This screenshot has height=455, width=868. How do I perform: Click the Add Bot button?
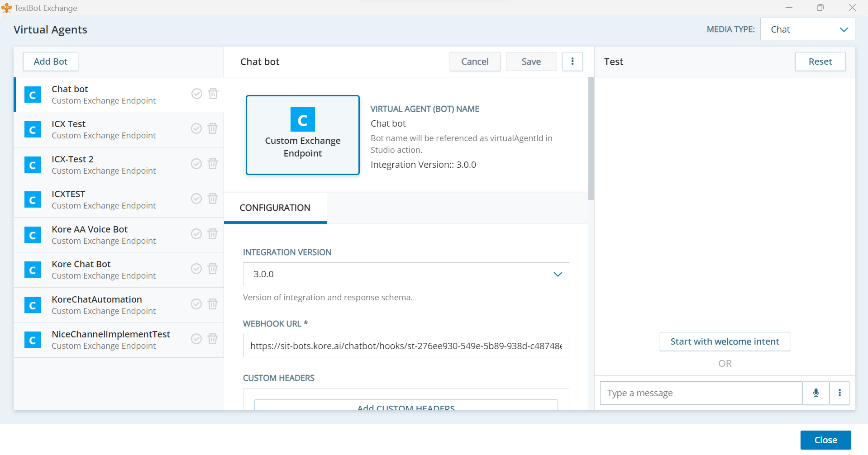51,62
